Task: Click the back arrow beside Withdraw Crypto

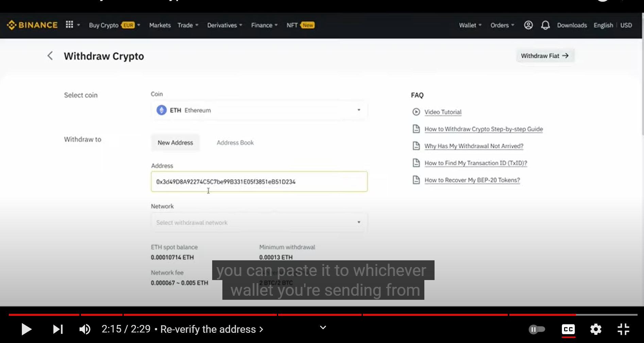Action: click(50, 55)
